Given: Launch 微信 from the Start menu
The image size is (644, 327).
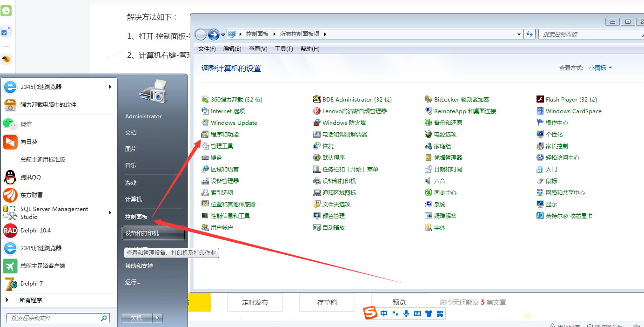Looking at the screenshot, I should 26,124.
